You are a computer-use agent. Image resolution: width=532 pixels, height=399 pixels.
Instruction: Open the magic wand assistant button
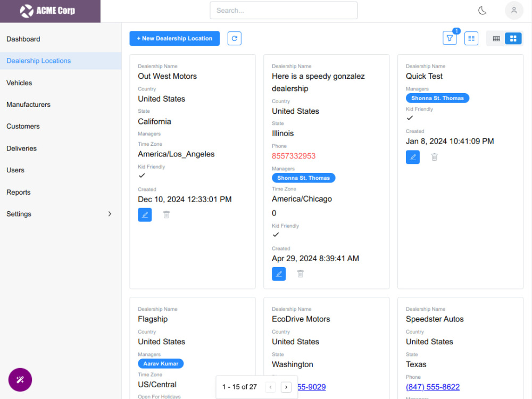pyautogui.click(x=20, y=380)
